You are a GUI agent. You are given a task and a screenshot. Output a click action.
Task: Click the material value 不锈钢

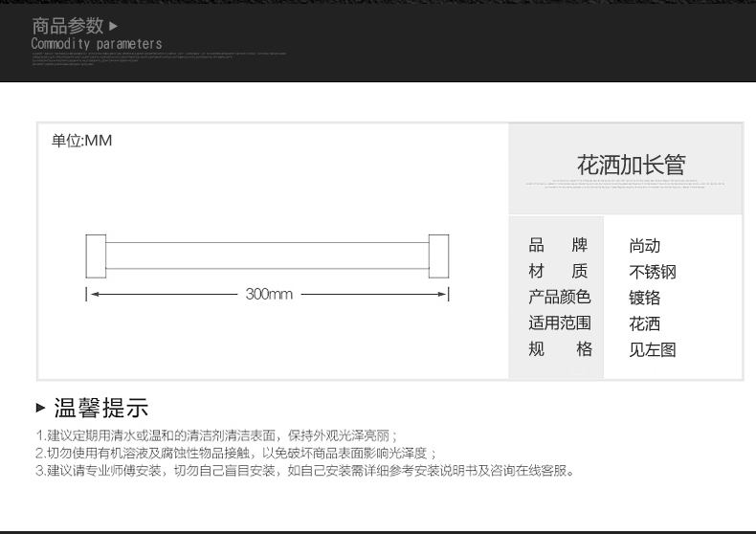click(x=653, y=272)
